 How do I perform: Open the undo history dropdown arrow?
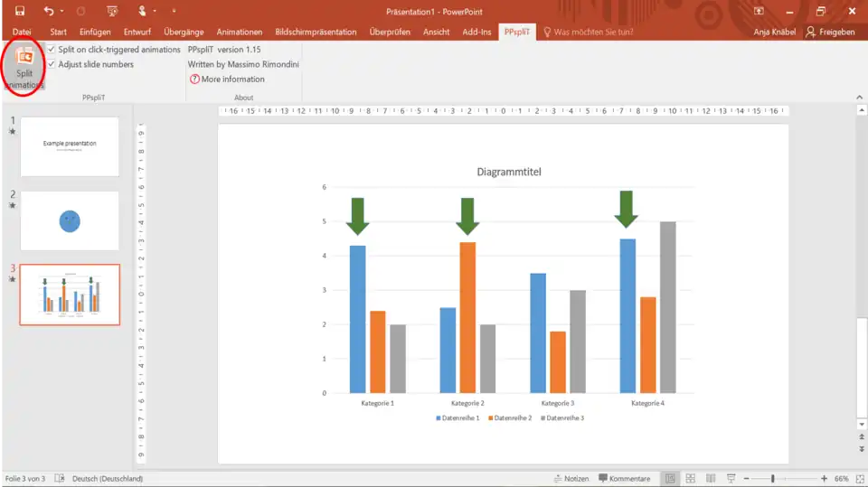click(x=61, y=11)
